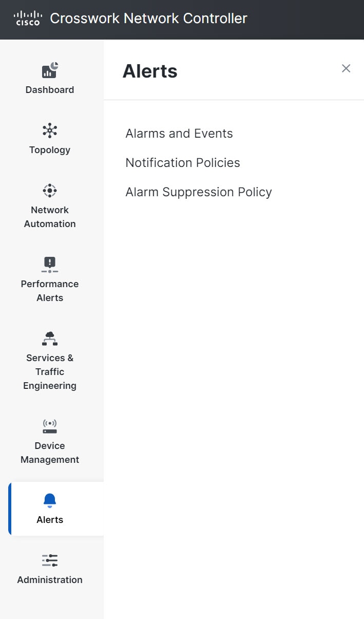Open Alarms and Events
This screenshot has width=364, height=619.
tap(179, 133)
